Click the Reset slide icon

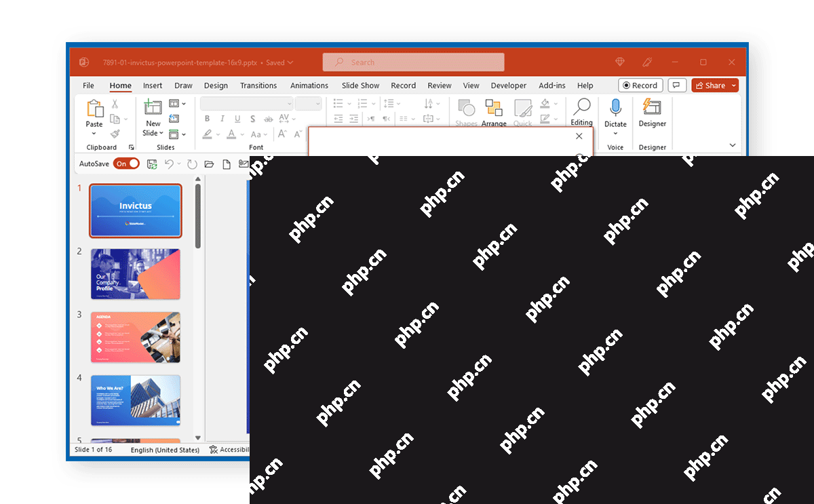tap(174, 119)
